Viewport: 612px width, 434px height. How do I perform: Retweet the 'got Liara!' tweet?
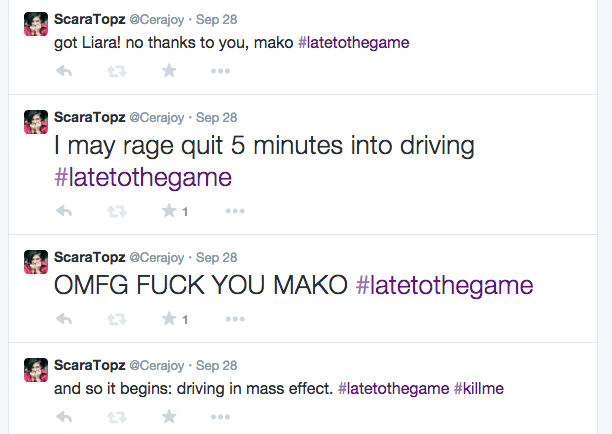[x=117, y=71]
